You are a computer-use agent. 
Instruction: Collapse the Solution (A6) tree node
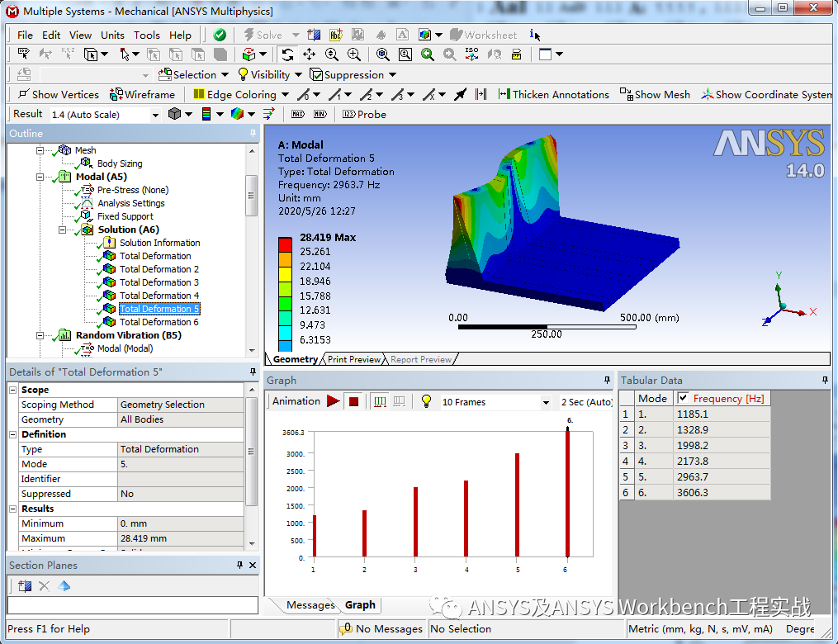click(63, 230)
